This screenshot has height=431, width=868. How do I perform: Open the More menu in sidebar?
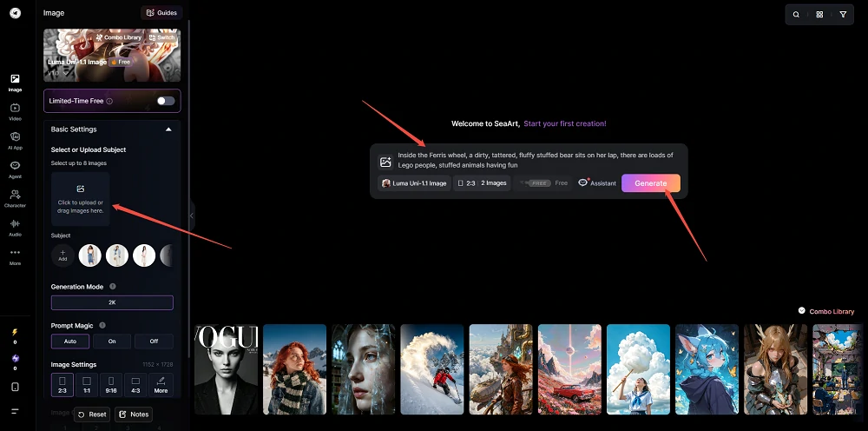point(15,256)
